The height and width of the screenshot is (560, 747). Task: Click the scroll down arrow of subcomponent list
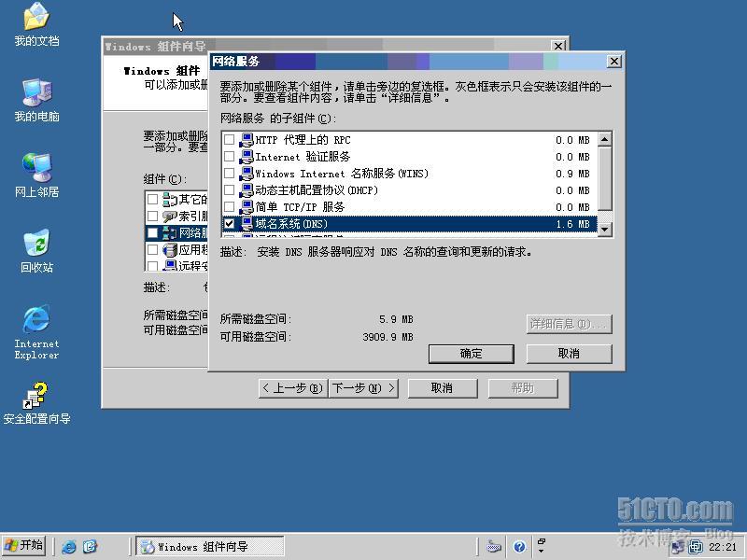pos(604,229)
